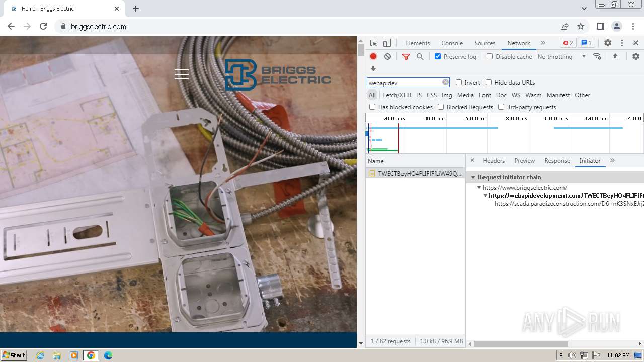644x362 pixels.
Task: Collapse the Request initiator chain section
Action: 473,177
